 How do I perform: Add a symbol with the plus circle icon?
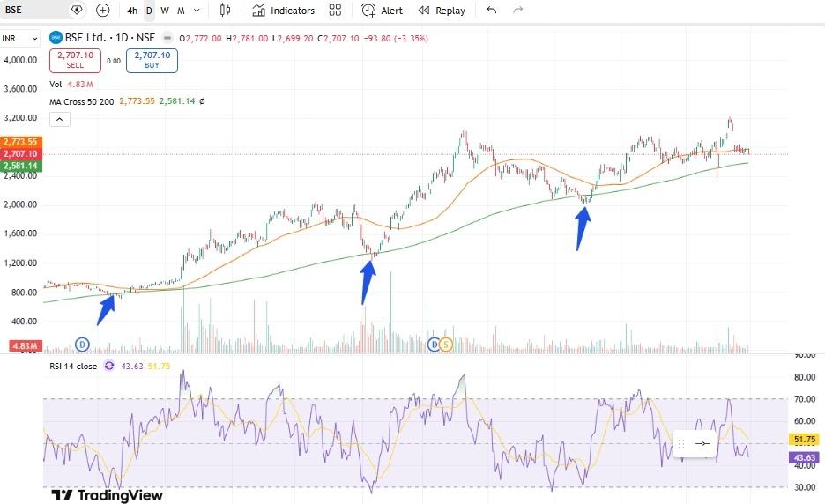click(x=103, y=10)
